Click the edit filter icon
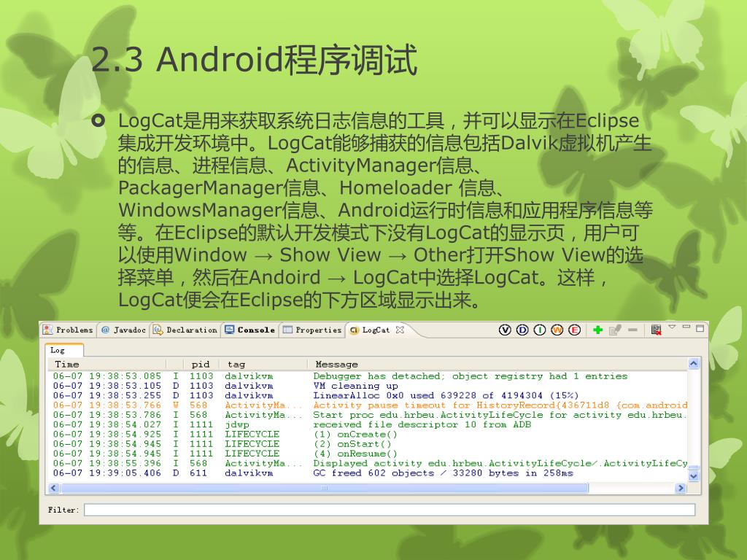Screen dimensions: 747x560 615,330
